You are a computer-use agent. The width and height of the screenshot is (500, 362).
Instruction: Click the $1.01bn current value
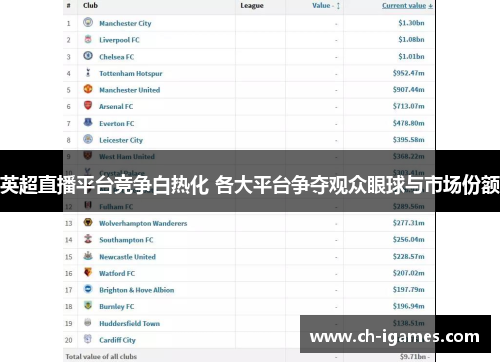point(411,56)
